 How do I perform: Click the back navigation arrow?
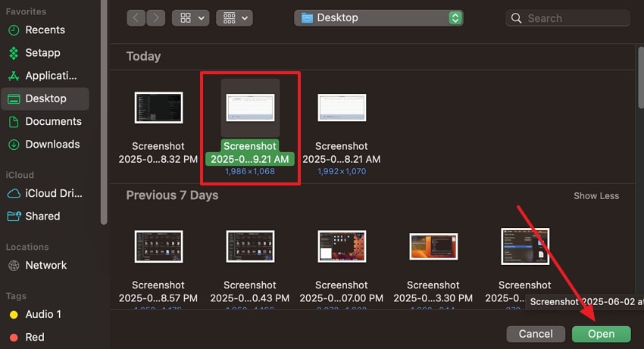point(136,17)
